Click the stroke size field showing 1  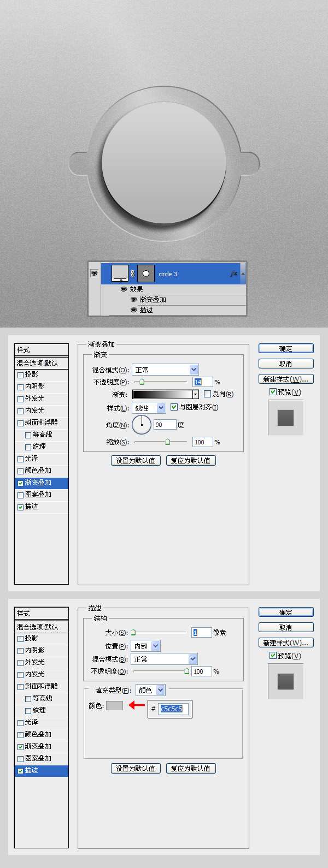[x=202, y=633]
